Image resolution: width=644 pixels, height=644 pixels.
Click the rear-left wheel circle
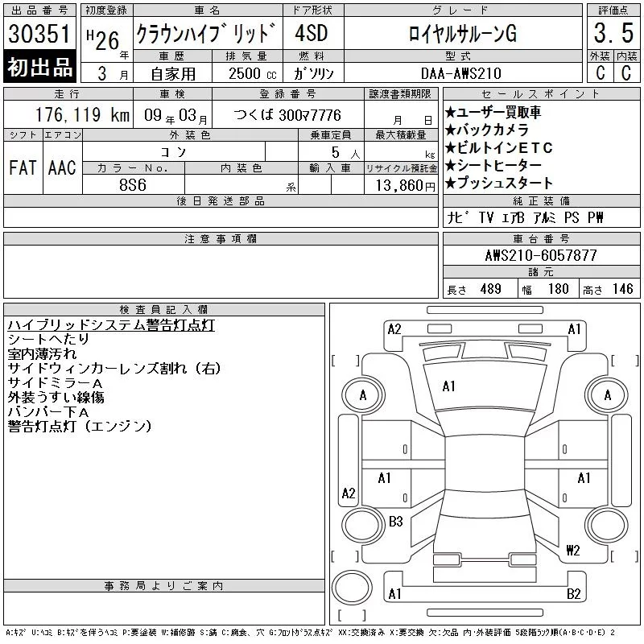click(363, 526)
